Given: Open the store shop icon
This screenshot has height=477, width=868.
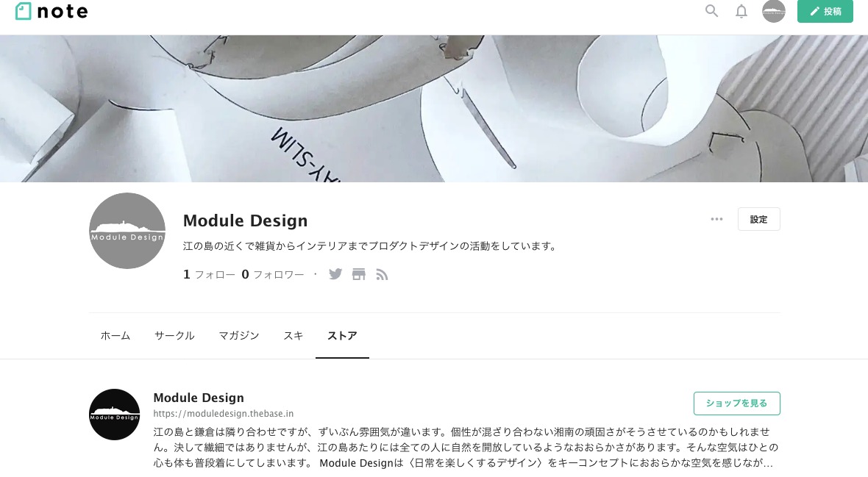Looking at the screenshot, I should 359,274.
